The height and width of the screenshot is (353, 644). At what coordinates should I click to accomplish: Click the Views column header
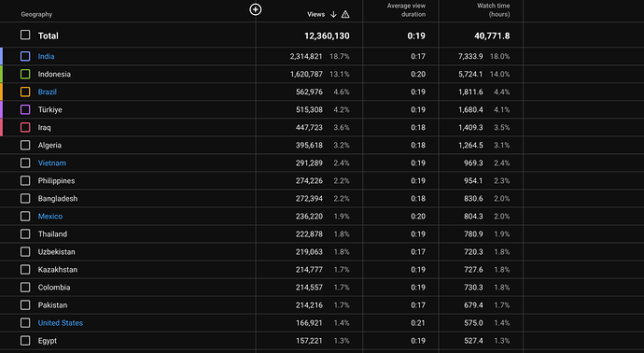coord(315,14)
